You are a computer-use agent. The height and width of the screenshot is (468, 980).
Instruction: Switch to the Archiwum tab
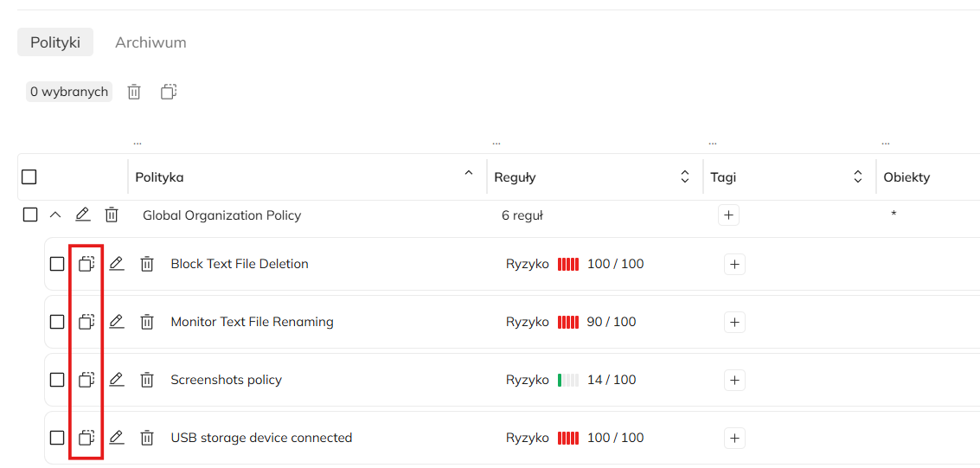(x=151, y=42)
